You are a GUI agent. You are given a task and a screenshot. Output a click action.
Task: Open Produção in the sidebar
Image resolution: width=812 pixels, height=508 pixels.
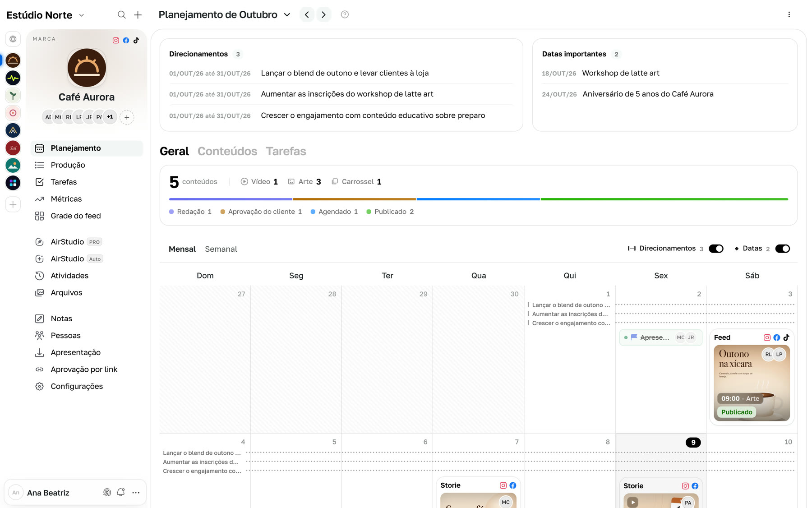[87, 165]
